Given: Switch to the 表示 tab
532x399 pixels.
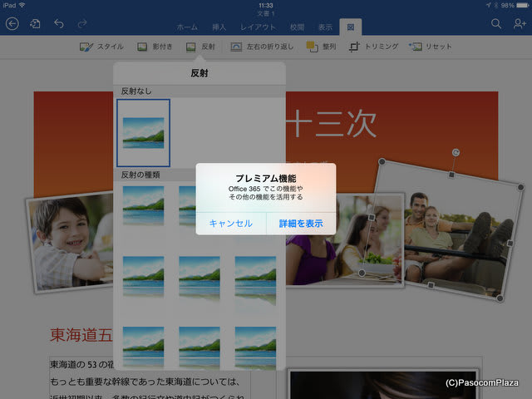Looking at the screenshot, I should pyautogui.click(x=325, y=27).
